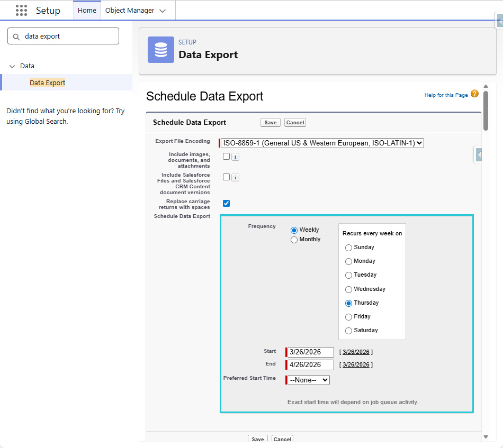Select Monthly frequency

click(294, 240)
